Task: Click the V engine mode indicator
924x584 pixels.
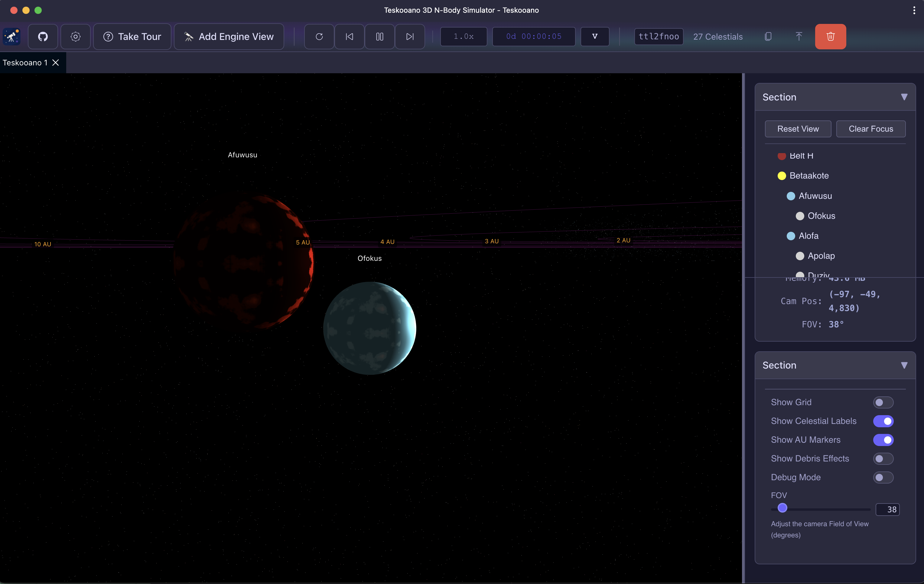Action: [595, 37]
